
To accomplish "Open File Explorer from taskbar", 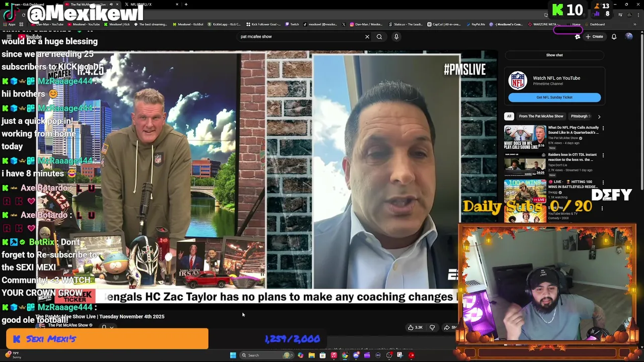I will (311, 355).
